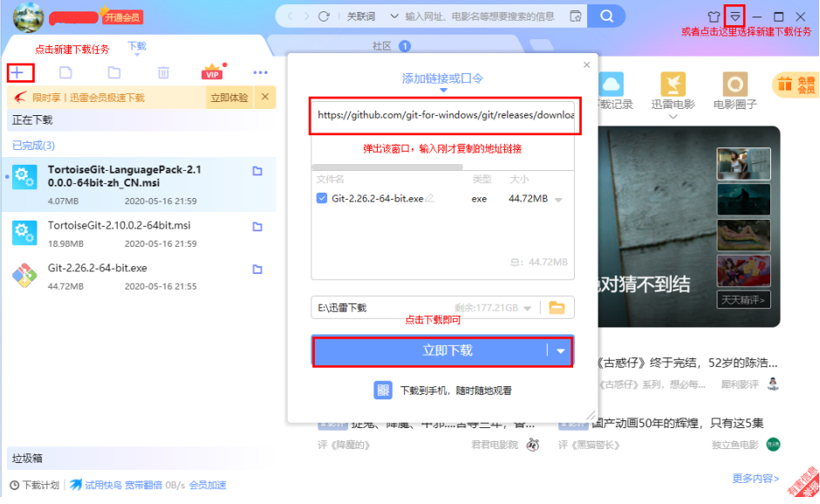Dismiss the member speed-up banner
Image resolution: width=820 pixels, height=504 pixels.
coord(265,97)
